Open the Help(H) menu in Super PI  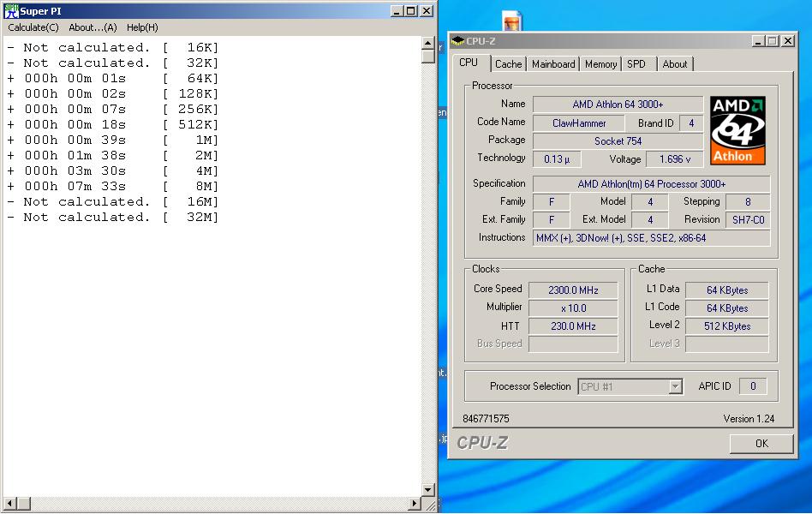click(142, 27)
